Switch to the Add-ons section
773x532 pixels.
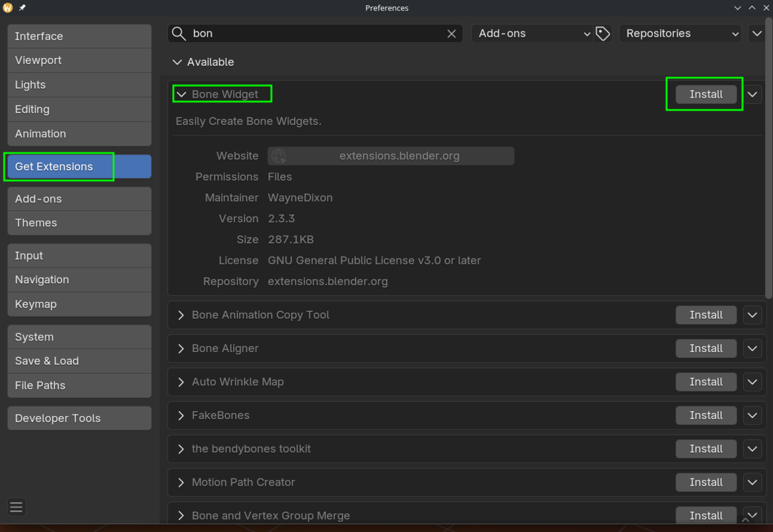tap(79, 199)
